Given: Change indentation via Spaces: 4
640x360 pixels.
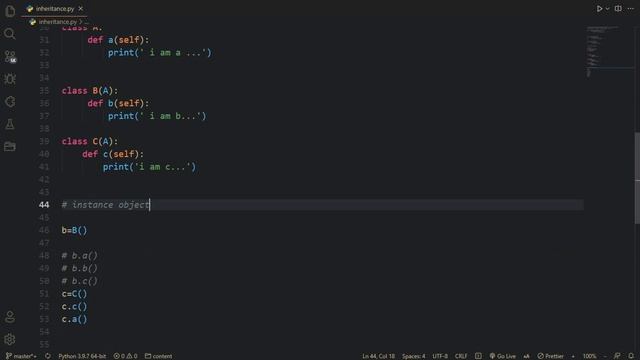Looking at the screenshot, I should [413, 356].
